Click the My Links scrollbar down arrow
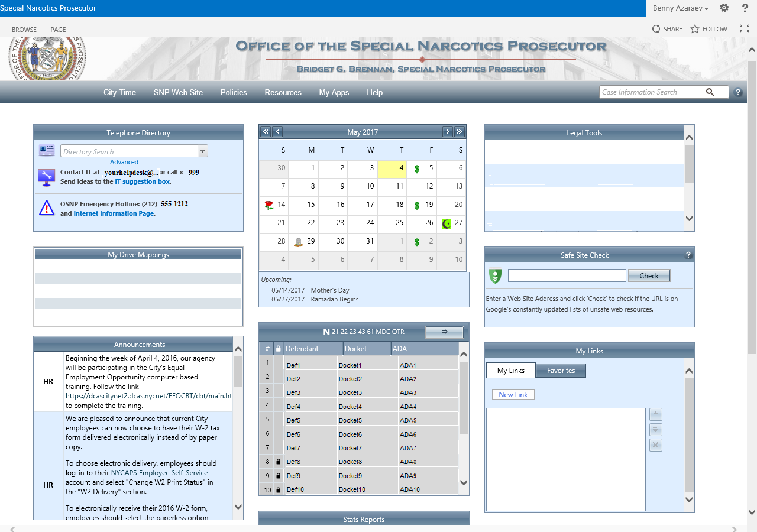757x532 pixels. click(x=689, y=499)
